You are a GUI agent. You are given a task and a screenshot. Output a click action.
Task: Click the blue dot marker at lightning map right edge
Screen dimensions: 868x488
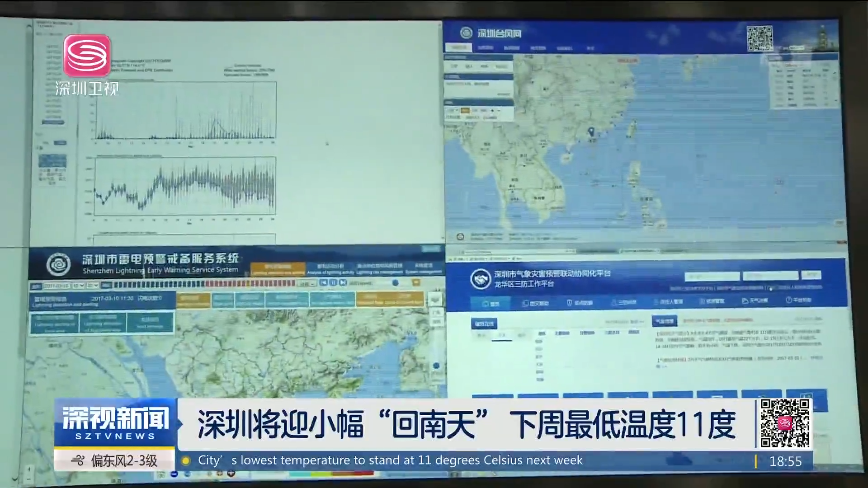436,366
